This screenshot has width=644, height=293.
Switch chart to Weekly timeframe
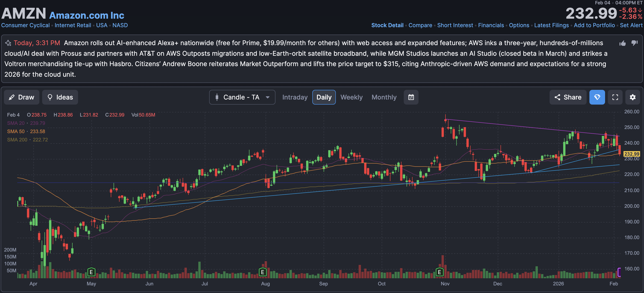coord(351,97)
